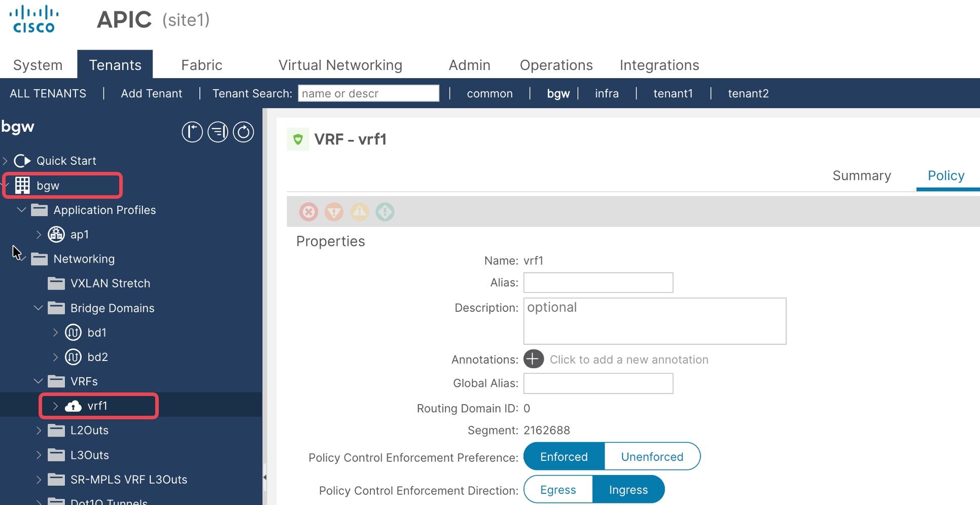Click the ap1 application profile icon

56,234
